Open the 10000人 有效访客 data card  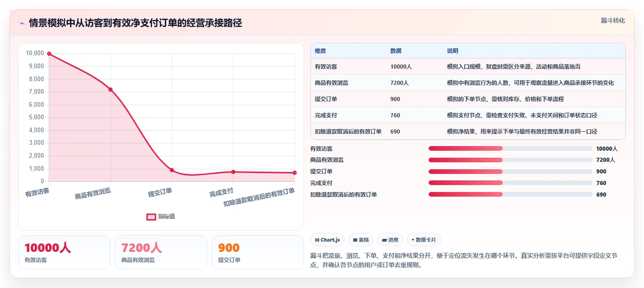pyautogui.click(x=64, y=252)
